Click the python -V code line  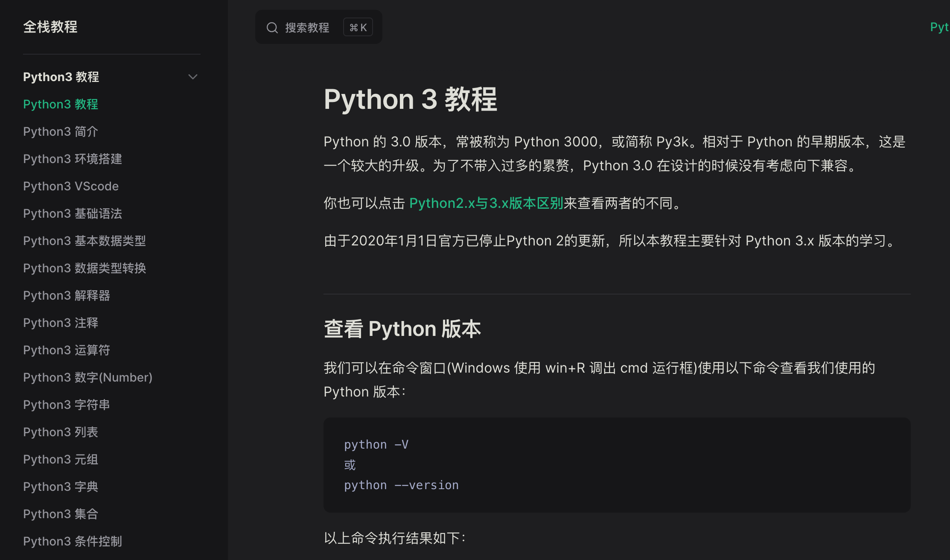pos(376,445)
